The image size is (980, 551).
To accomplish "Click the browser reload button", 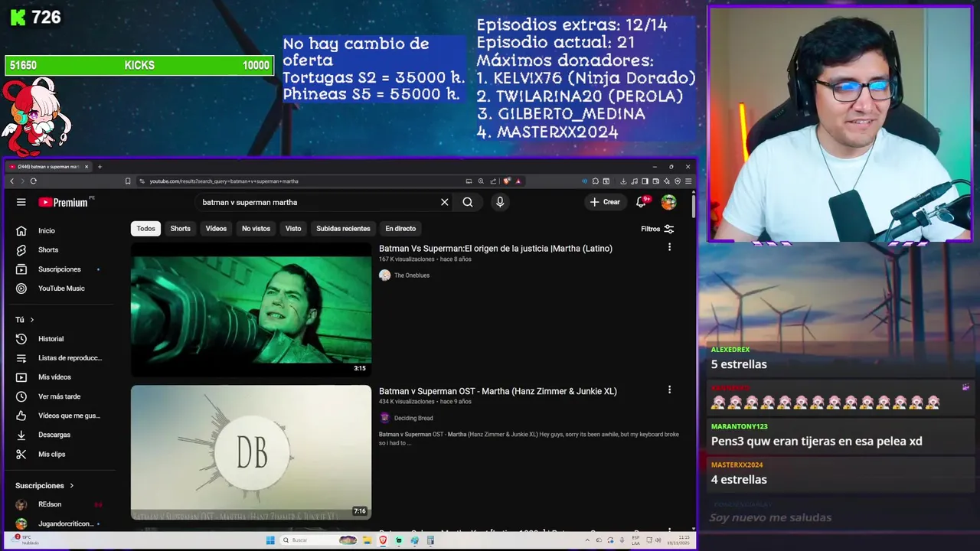I will [x=33, y=181].
